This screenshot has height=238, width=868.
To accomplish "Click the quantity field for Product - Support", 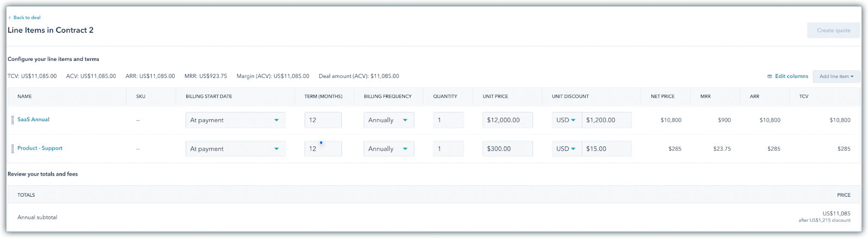I will [448, 149].
